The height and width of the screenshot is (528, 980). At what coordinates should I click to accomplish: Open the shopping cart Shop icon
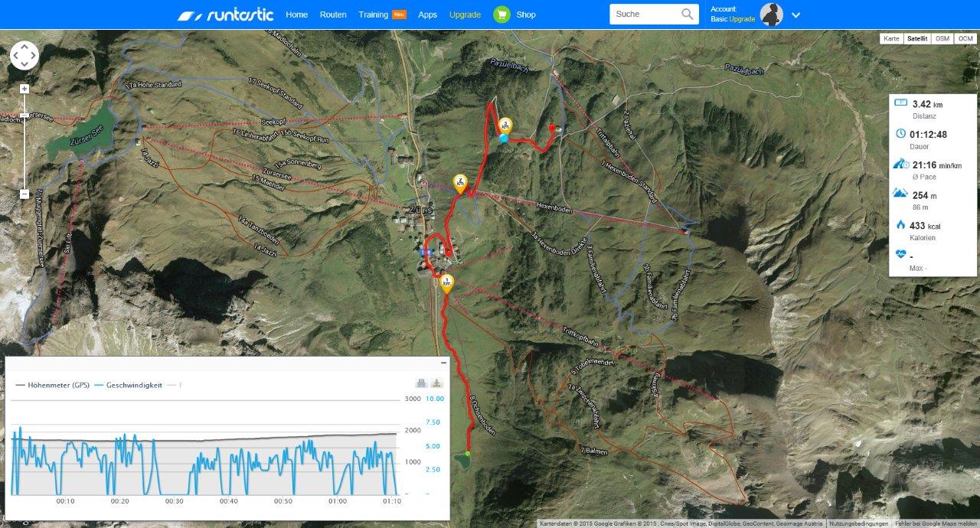(501, 15)
